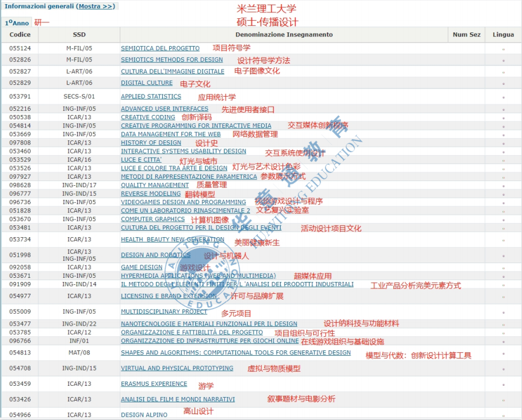This screenshot has height=420, width=522.
Task: Open ERASMUS EXPERIENCE course link
Action: pos(154,383)
